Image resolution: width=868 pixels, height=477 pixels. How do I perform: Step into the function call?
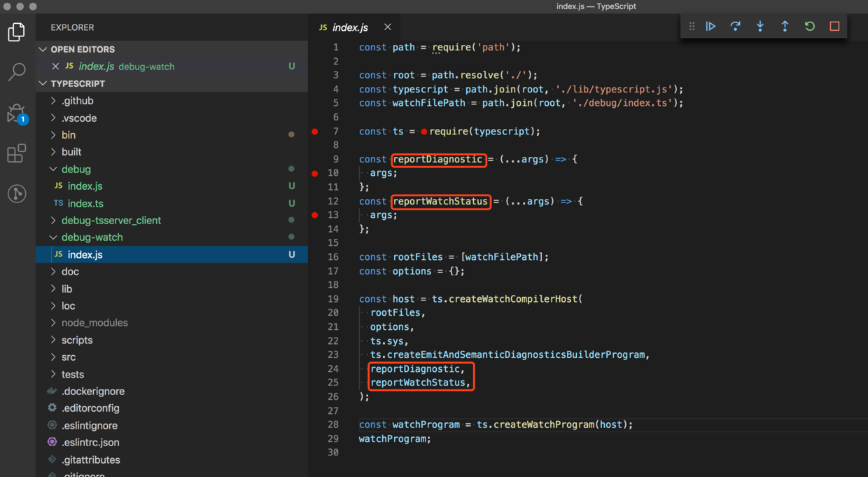(760, 26)
